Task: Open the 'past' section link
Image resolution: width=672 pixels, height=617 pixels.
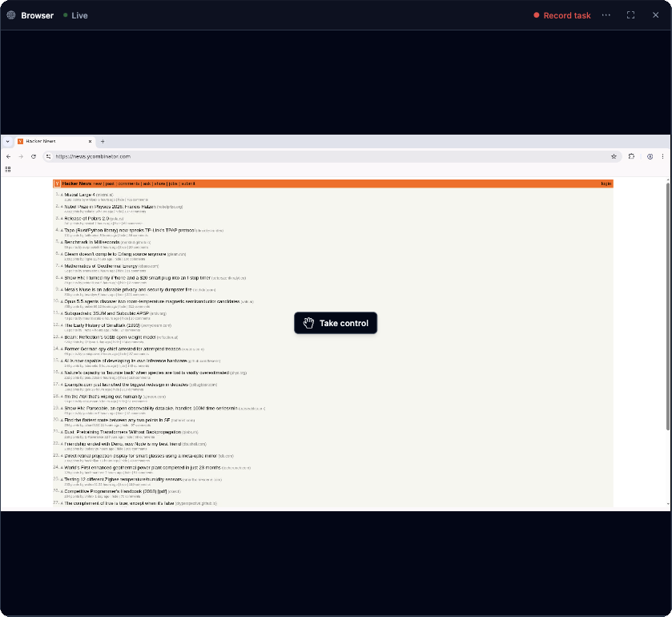Action: click(x=110, y=183)
